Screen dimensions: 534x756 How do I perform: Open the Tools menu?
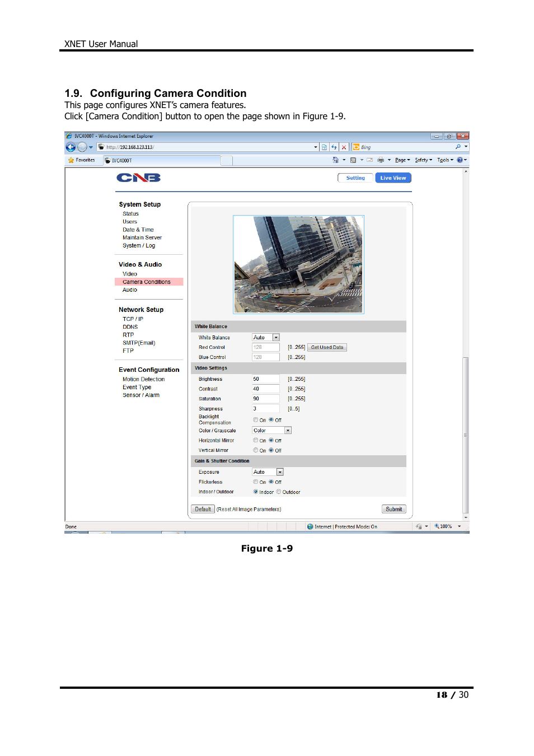(445, 160)
